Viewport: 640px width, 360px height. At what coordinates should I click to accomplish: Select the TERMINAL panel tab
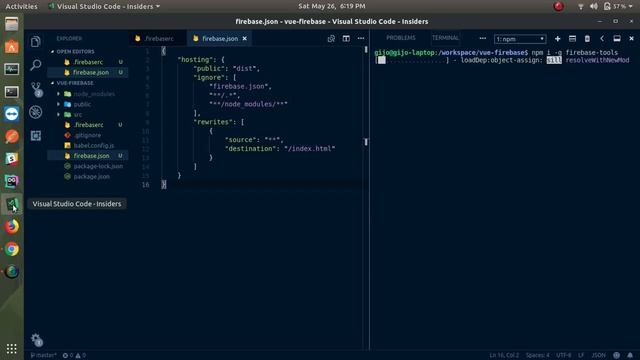click(x=445, y=38)
